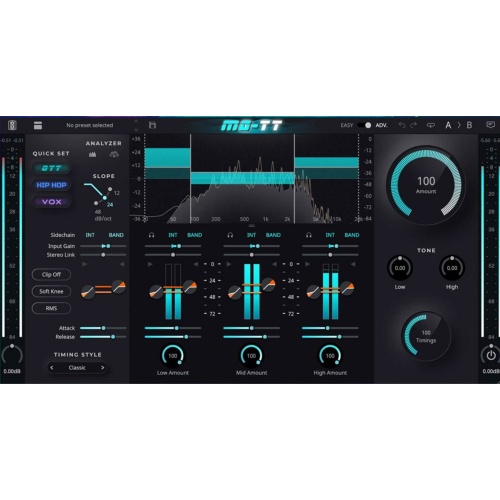Set global Sidechain to INT
500x500 pixels.
click(90, 235)
